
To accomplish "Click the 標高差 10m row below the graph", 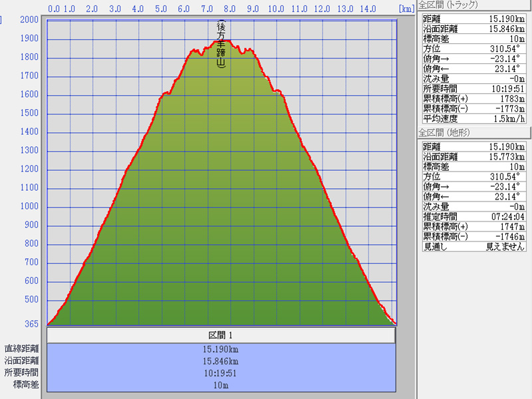I will coord(221,385).
